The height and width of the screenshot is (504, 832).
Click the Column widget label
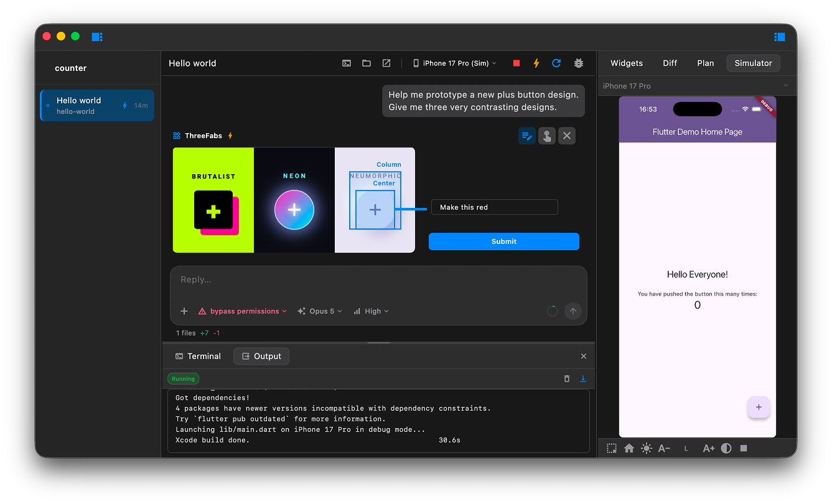point(389,165)
